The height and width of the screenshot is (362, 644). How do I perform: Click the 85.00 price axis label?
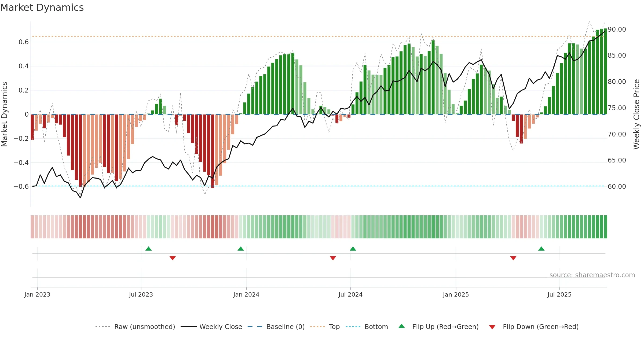[617, 55]
